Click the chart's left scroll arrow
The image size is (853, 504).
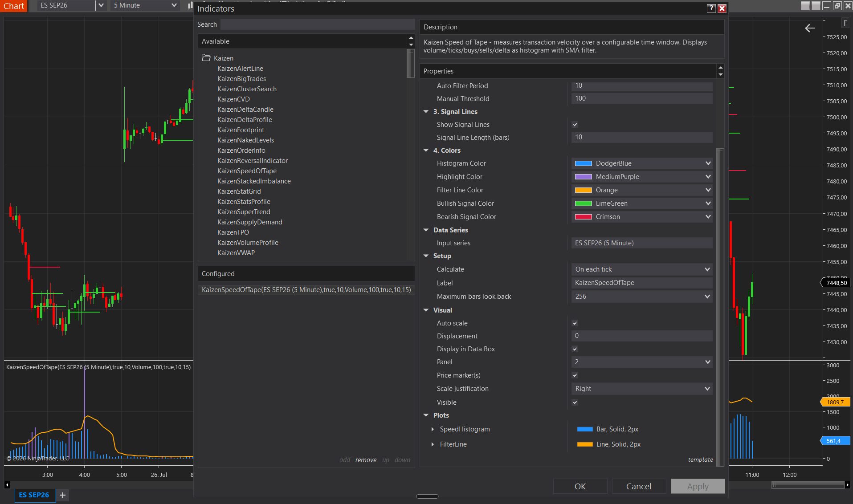click(x=7, y=485)
